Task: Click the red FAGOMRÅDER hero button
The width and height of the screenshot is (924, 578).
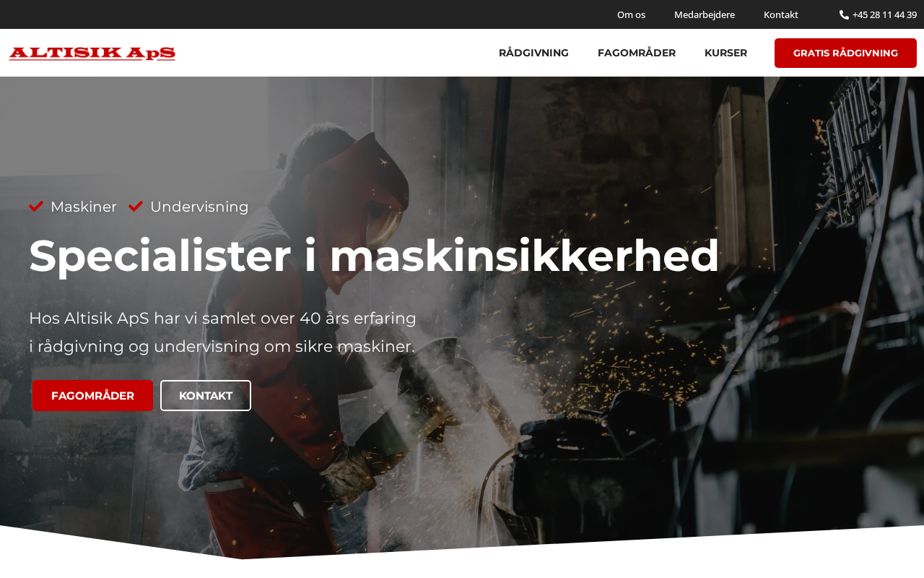Action: pyautogui.click(x=92, y=395)
